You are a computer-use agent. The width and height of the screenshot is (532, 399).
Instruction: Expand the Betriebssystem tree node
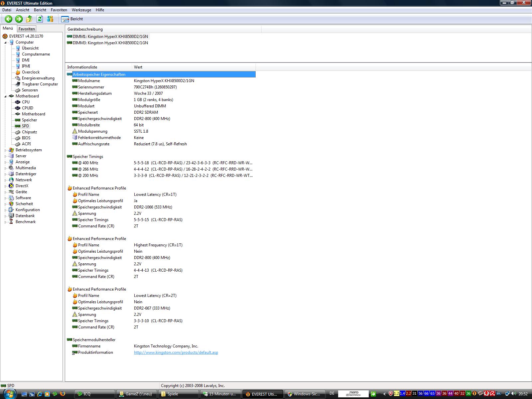(x=5, y=150)
